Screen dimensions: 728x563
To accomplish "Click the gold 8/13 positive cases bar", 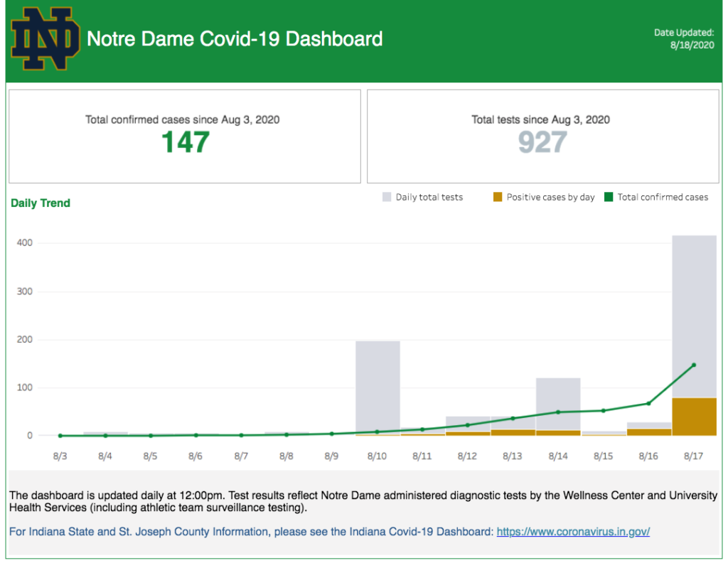I will coord(513,433).
